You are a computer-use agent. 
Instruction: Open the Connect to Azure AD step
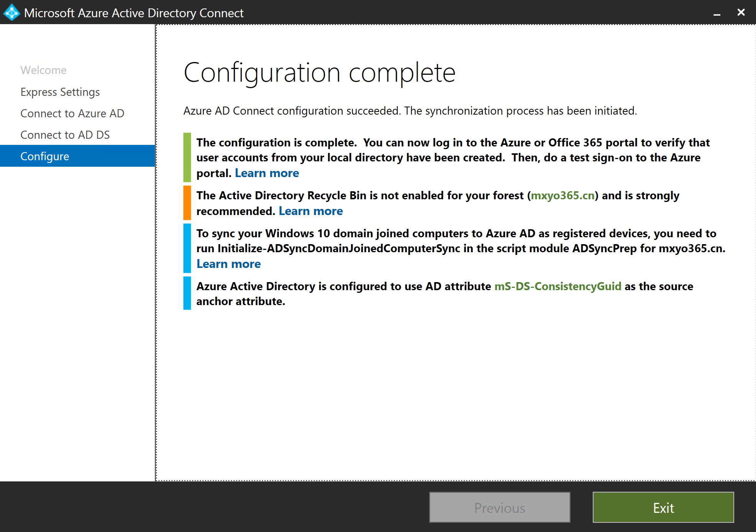(72, 113)
